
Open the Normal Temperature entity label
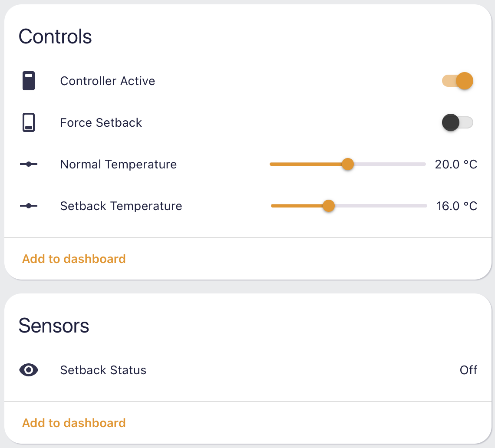(119, 164)
